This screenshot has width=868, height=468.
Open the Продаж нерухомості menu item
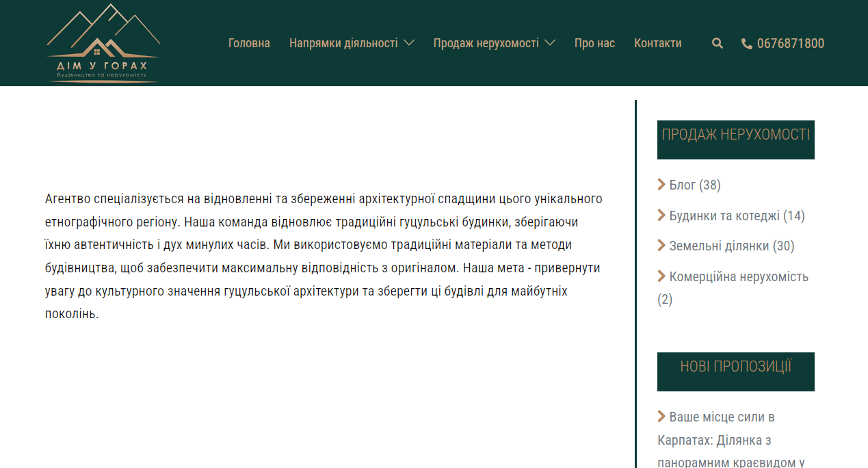coord(486,43)
